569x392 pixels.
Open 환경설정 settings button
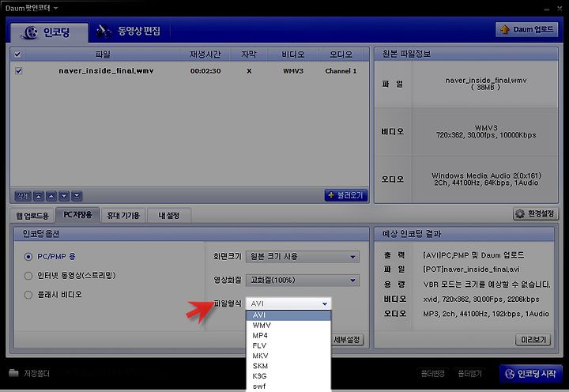535,214
